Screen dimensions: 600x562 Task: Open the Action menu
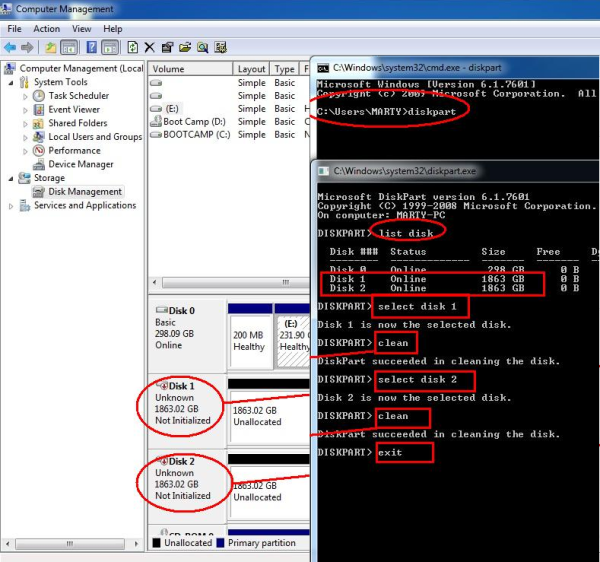[46, 29]
